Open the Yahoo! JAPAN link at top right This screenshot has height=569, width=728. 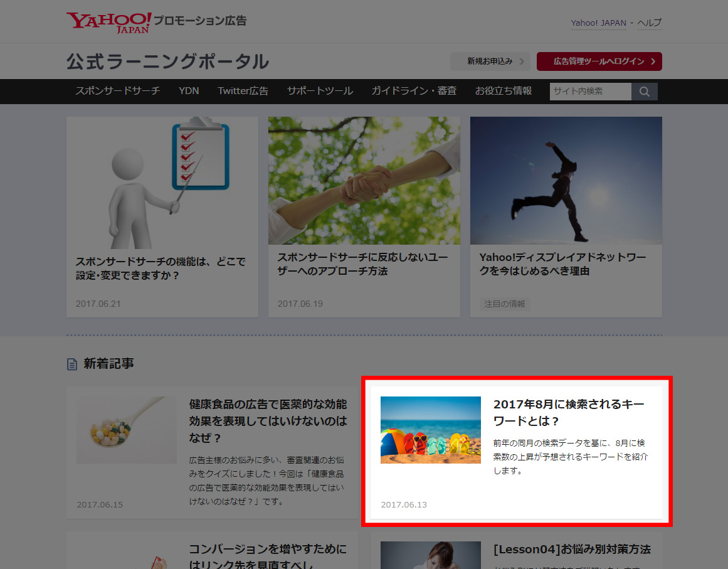click(x=598, y=23)
